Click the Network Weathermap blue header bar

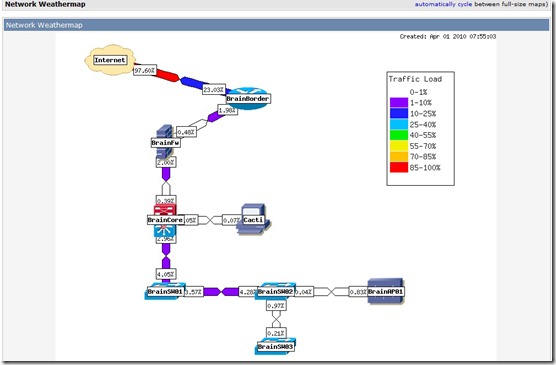[x=277, y=25]
